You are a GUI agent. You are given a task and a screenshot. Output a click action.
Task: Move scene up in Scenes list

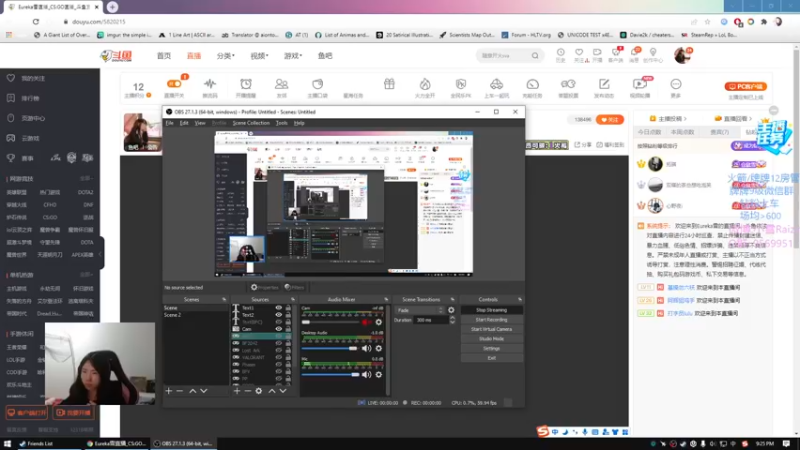(x=192, y=391)
